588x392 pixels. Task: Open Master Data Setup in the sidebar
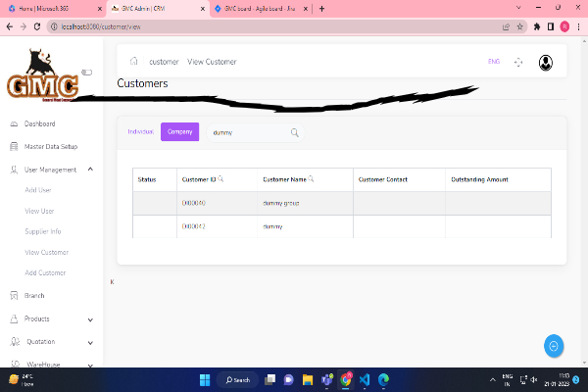coord(50,147)
